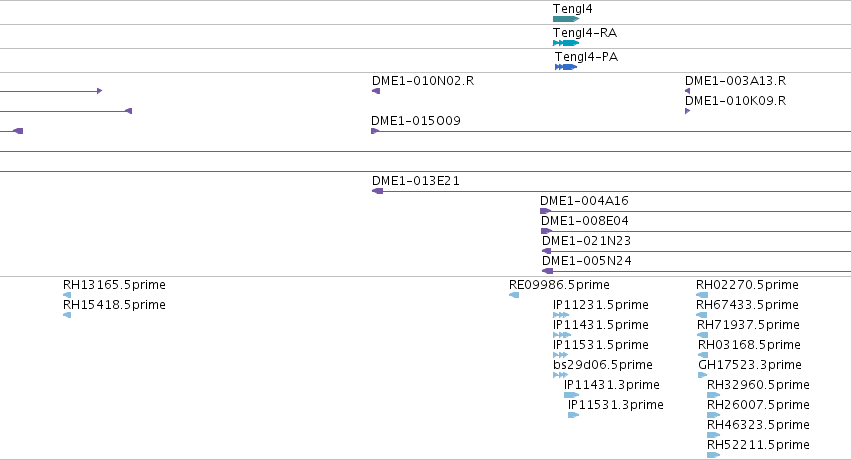Select the Tengl4 gene glyph

[x=566, y=19]
